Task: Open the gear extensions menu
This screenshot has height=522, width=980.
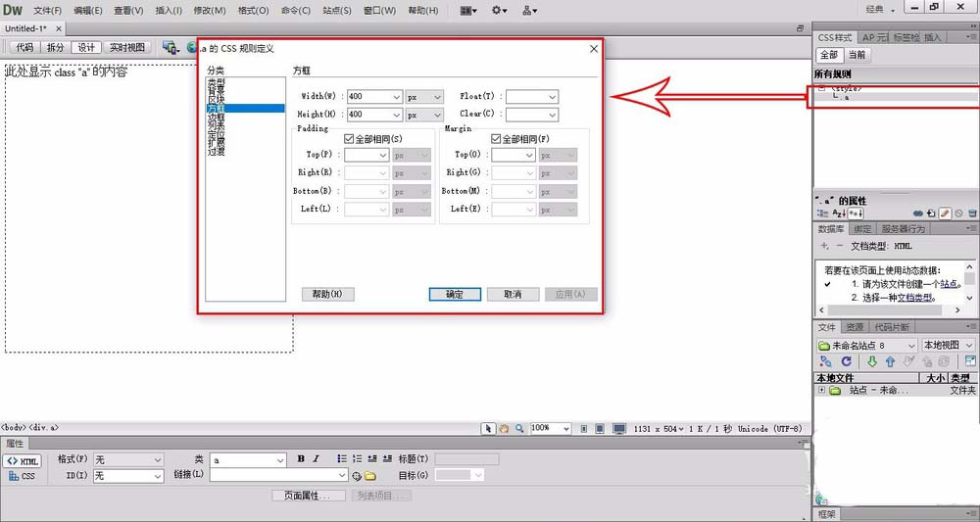Action: [499, 10]
